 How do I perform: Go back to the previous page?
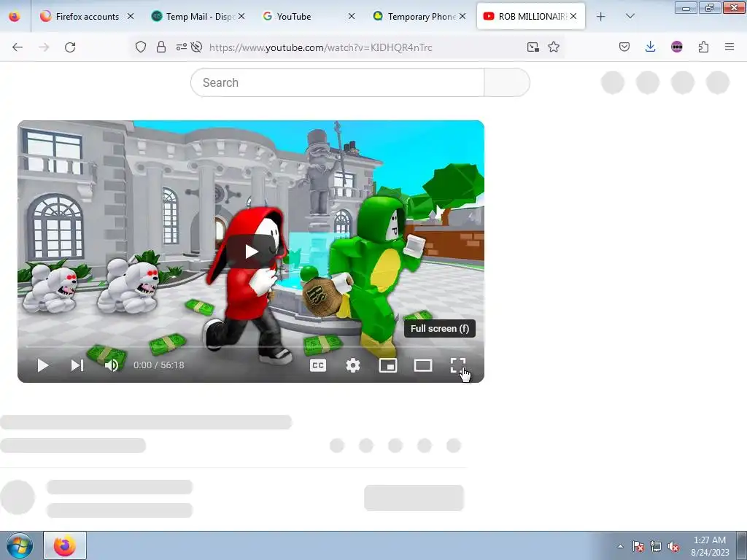18,47
